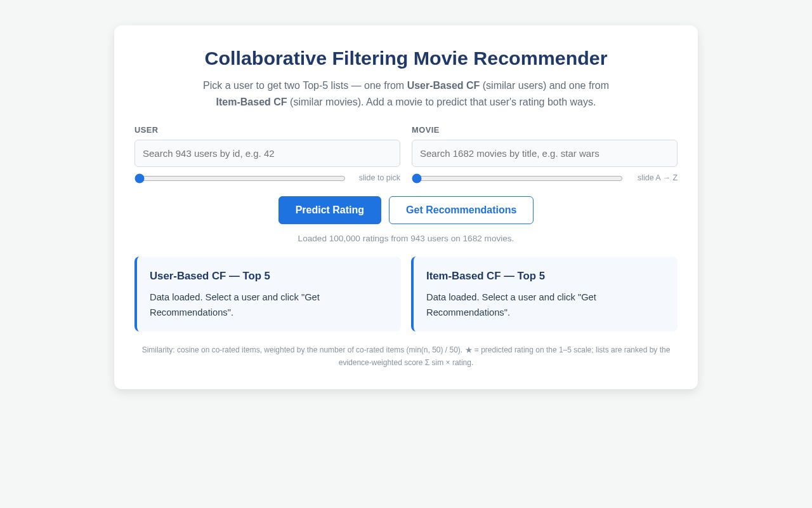The image size is (812, 508).
Task: Click the middle of the user slider track
Action: [240, 178]
